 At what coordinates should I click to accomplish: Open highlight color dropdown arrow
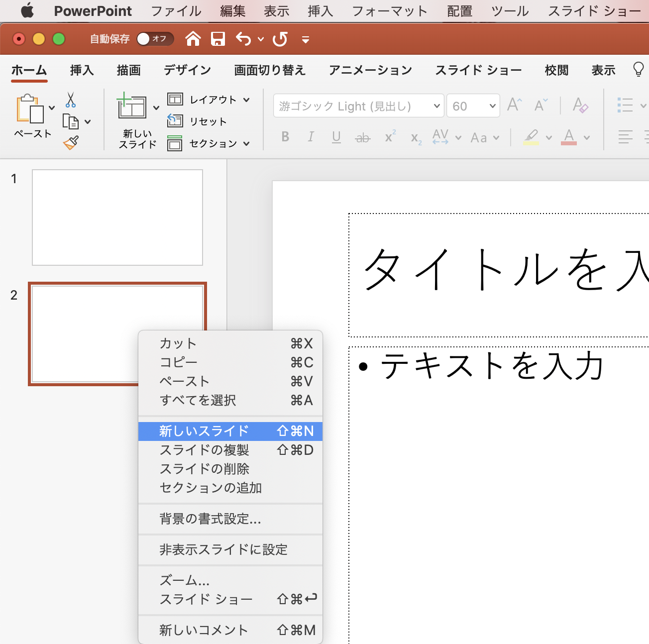click(x=549, y=138)
